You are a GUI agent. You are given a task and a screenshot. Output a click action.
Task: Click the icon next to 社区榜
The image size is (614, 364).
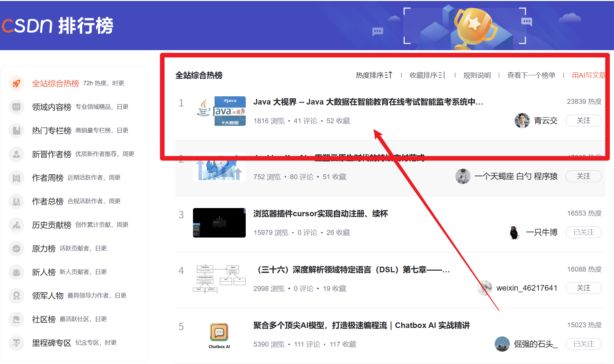16,319
